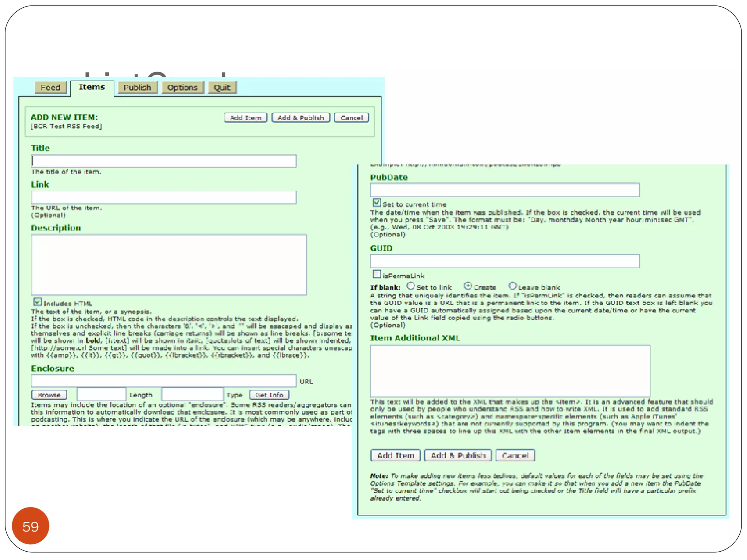Select the Options tab
Image resolution: width=747 pixels, height=560 pixels.
pyautogui.click(x=182, y=87)
